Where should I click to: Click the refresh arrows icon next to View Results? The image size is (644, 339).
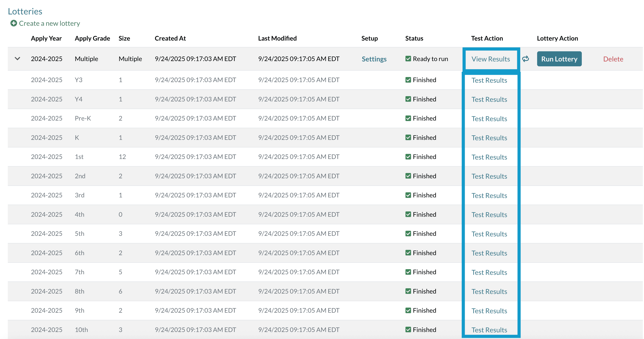(525, 59)
